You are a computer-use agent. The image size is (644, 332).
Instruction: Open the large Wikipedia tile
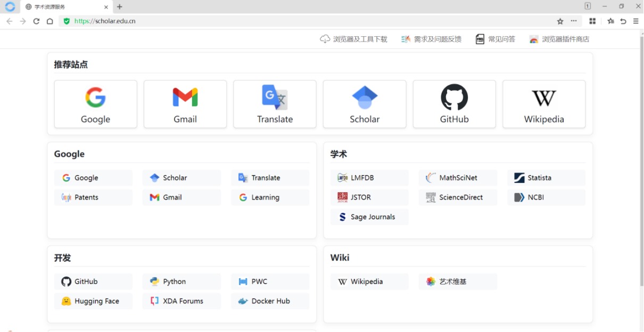(x=544, y=104)
